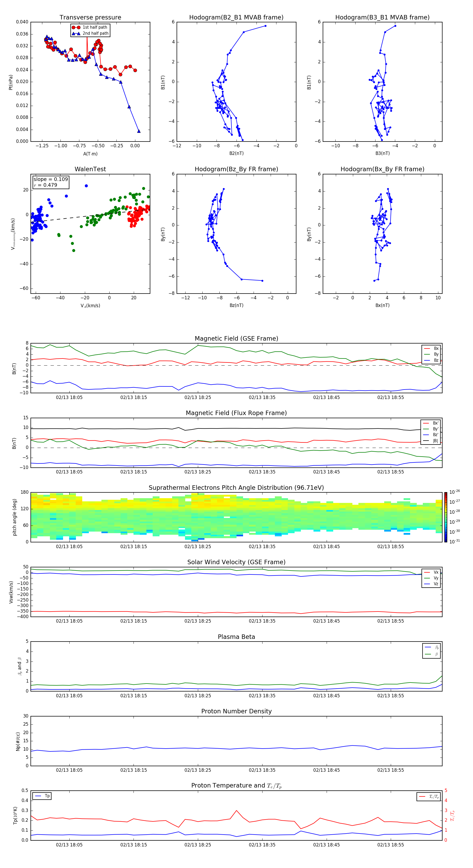
Task: Click the "slope = 0.109" annotation
Action: click(50, 179)
